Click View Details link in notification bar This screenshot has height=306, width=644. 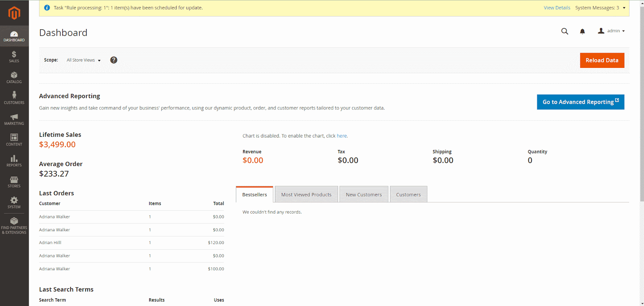coord(557,8)
